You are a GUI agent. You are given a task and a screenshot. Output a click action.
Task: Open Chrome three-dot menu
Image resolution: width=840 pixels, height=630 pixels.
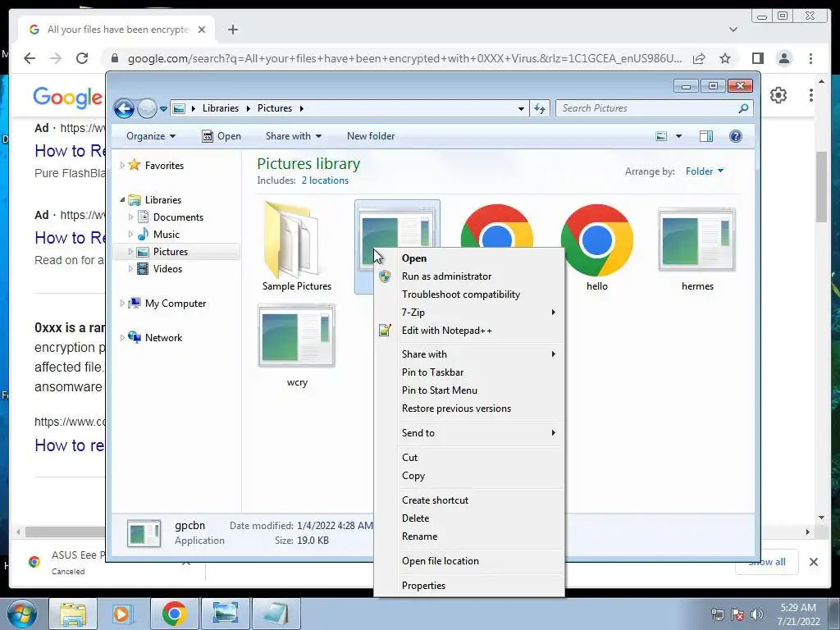810,58
